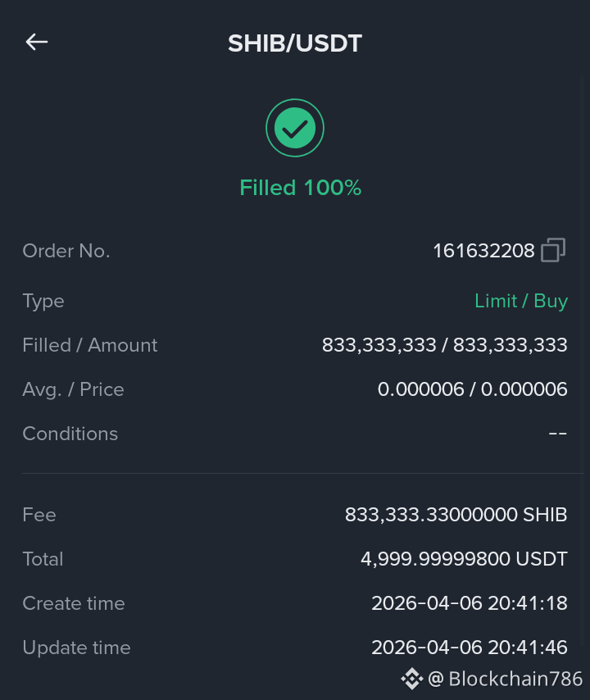Click the Conditions label
This screenshot has width=590, height=700.
[70, 434]
